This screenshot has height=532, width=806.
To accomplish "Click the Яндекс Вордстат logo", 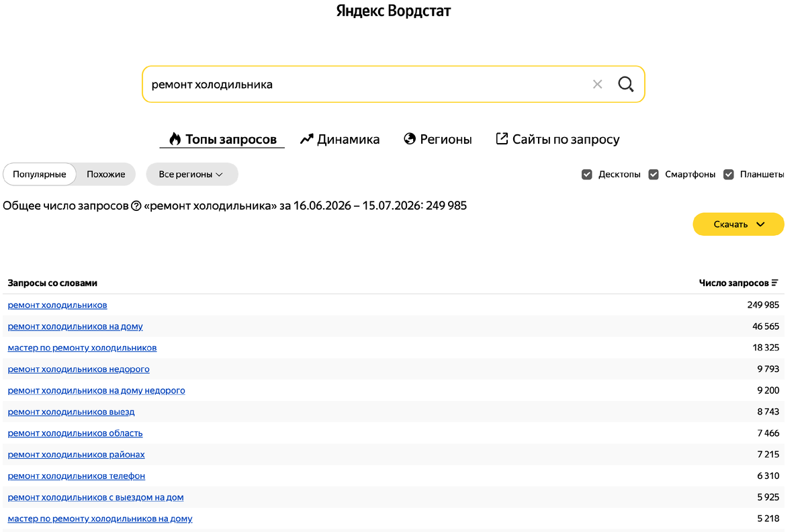I will [x=394, y=11].
